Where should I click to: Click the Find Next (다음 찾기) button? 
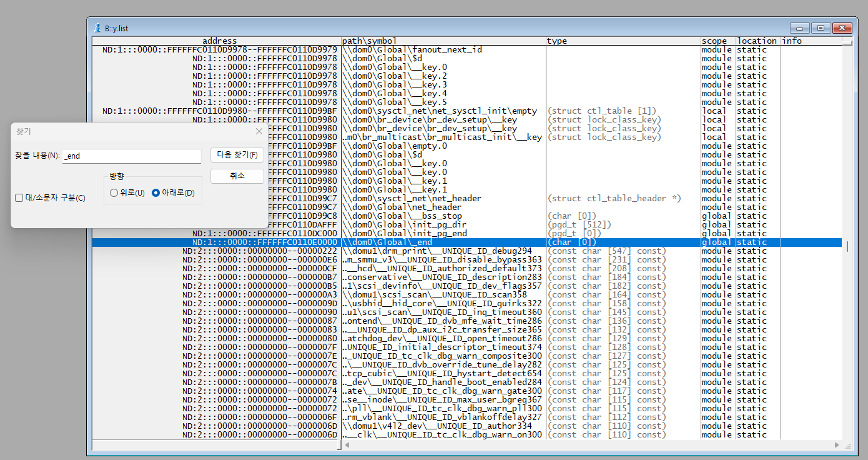[x=237, y=155]
